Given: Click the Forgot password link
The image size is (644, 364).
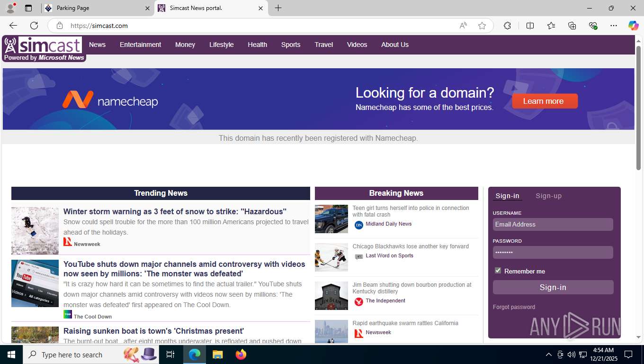Looking at the screenshot, I should (514, 307).
